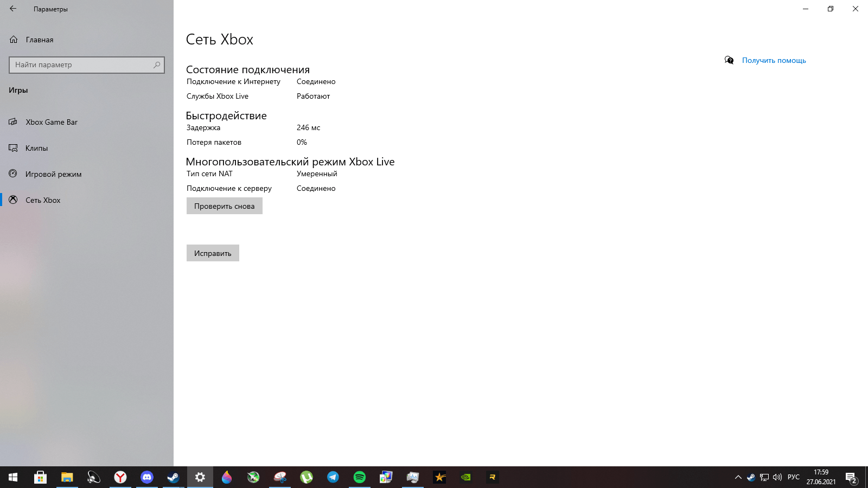Focus the Найти параметр search field
The height and width of the screenshot is (488, 868).
click(x=87, y=65)
